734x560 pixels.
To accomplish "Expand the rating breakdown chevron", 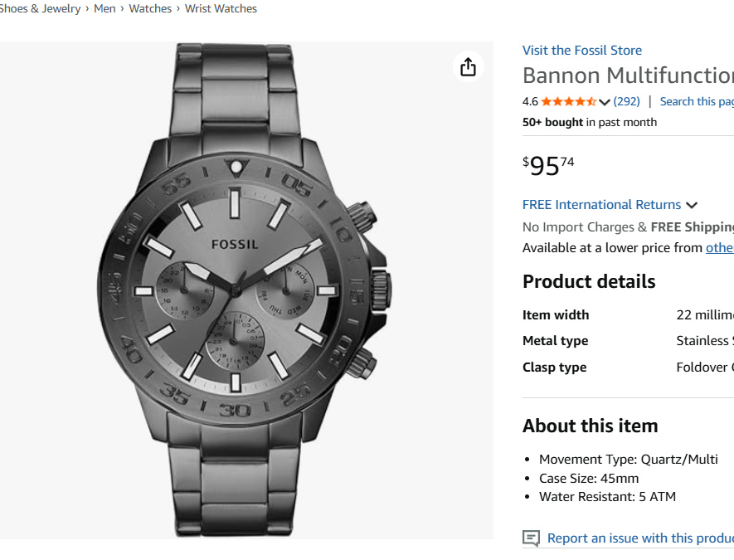I will [x=605, y=102].
